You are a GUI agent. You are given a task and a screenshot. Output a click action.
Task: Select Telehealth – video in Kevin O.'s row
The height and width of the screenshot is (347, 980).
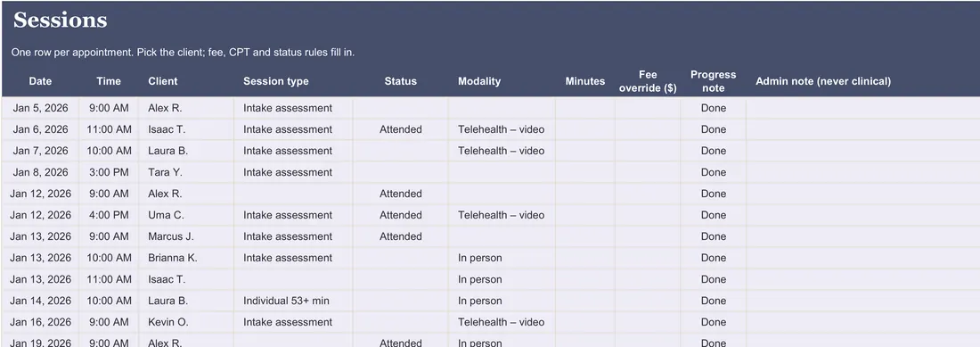tap(502, 322)
